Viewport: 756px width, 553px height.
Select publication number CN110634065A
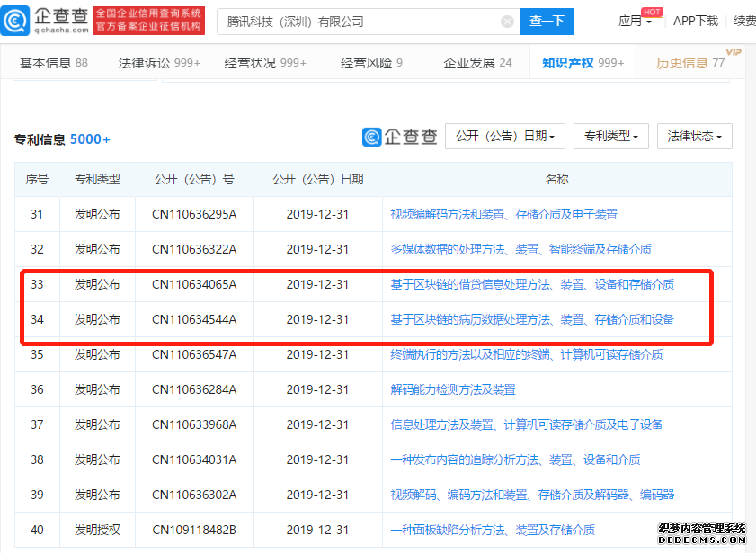pos(194,284)
